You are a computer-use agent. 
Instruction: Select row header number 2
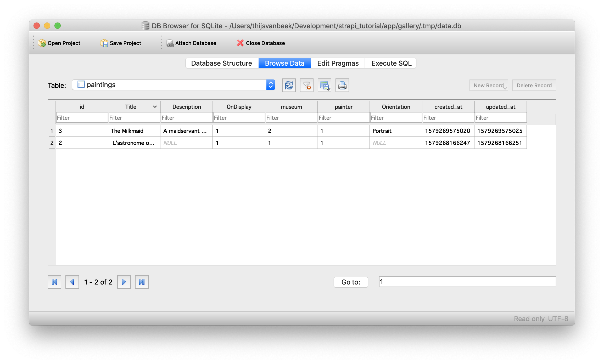point(52,143)
